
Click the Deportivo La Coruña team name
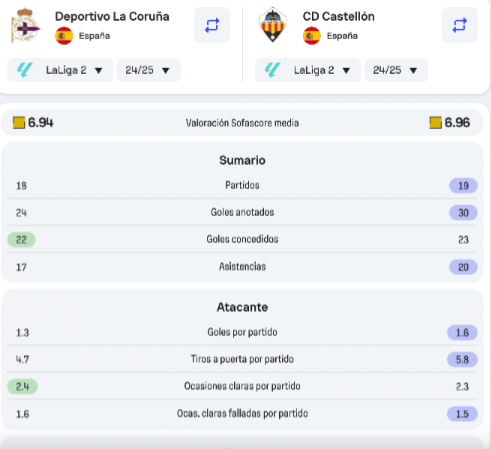click(x=112, y=16)
